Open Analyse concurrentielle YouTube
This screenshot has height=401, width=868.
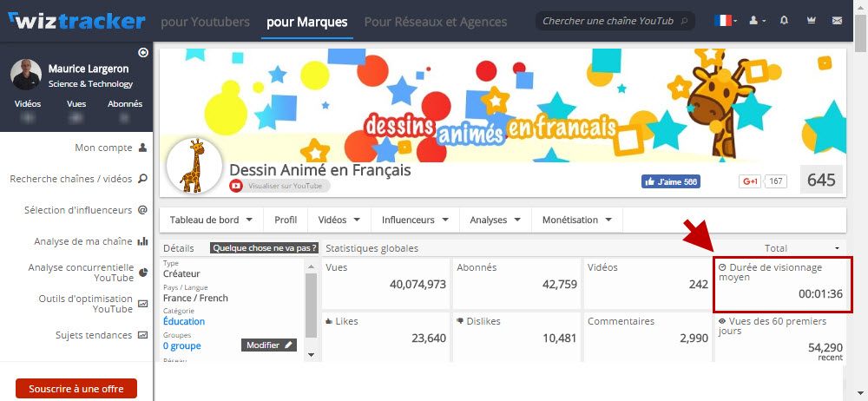pos(81,273)
